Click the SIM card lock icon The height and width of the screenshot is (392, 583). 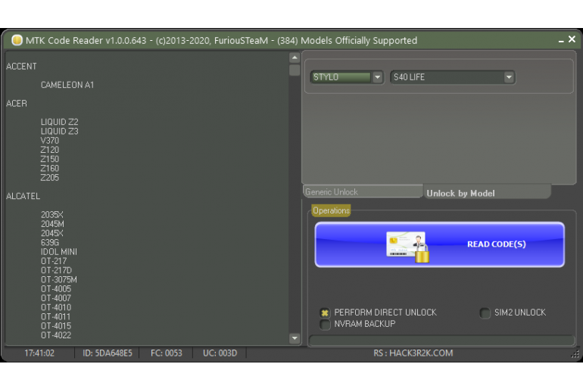coord(407,247)
